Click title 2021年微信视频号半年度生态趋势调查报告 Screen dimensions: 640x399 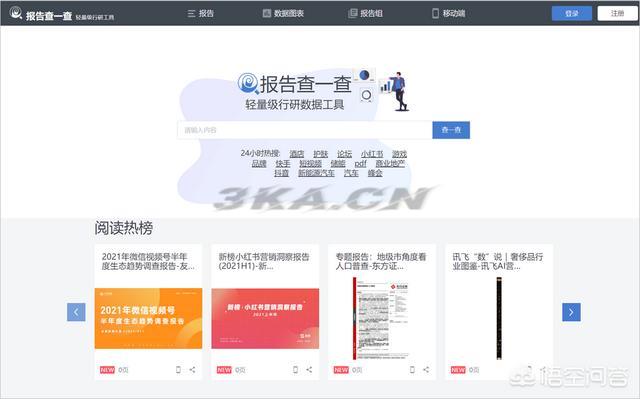148,262
